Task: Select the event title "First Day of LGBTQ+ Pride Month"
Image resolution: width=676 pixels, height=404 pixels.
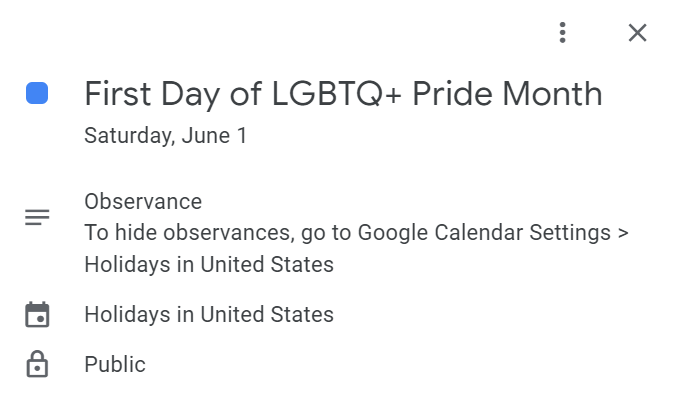Action: [x=343, y=94]
